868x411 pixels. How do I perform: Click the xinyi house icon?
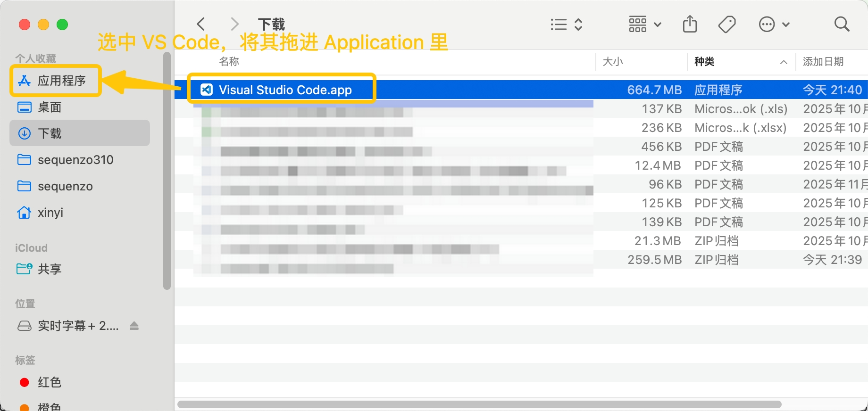[x=24, y=213]
